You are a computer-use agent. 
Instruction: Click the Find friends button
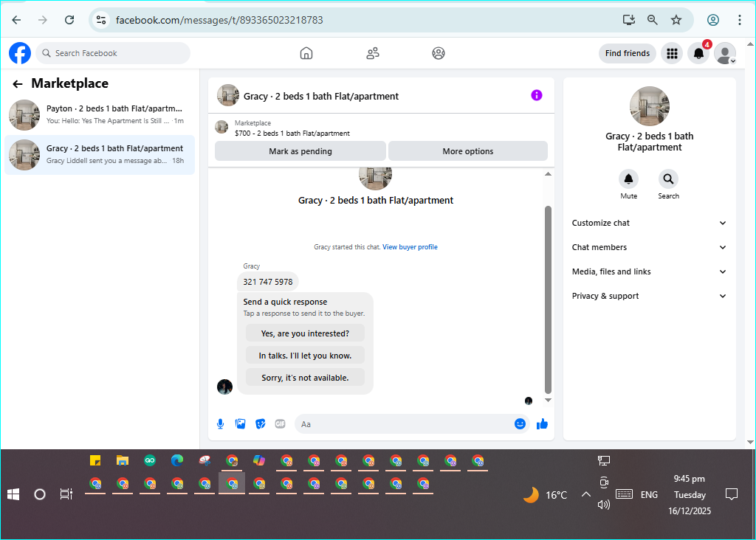pos(628,53)
